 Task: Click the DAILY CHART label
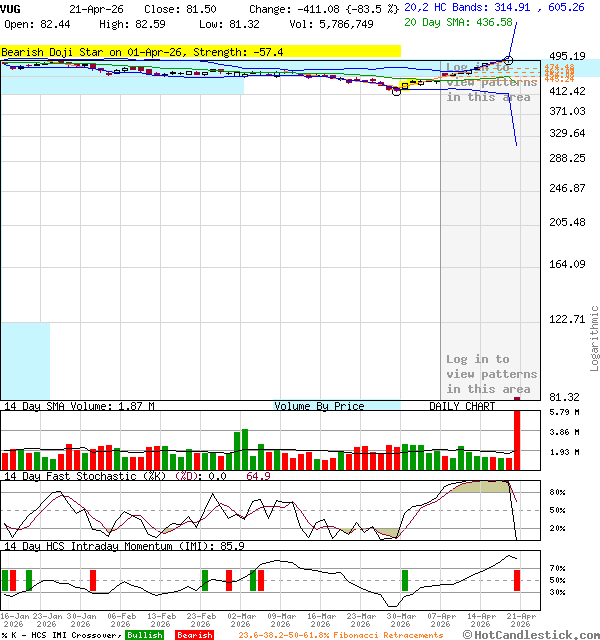click(x=461, y=406)
